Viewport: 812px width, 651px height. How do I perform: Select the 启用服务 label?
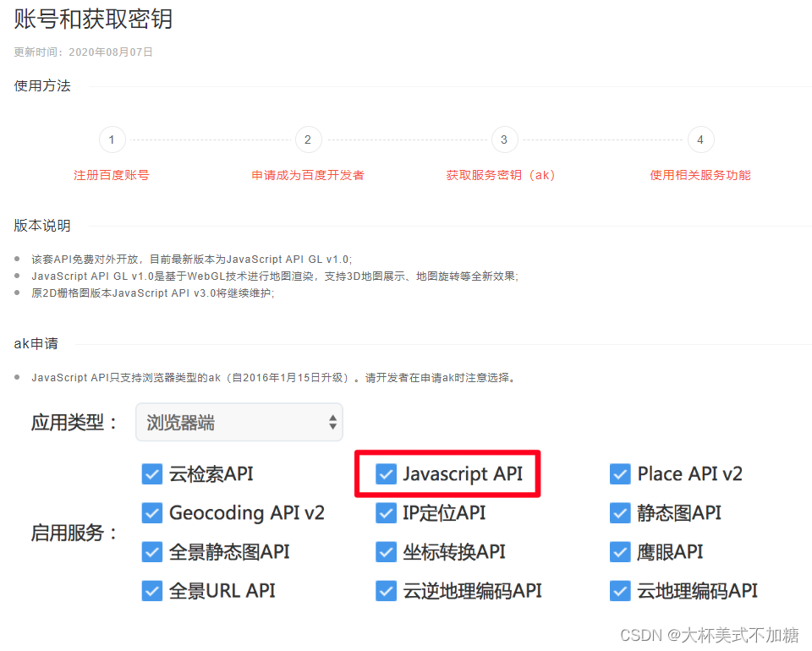[74, 533]
